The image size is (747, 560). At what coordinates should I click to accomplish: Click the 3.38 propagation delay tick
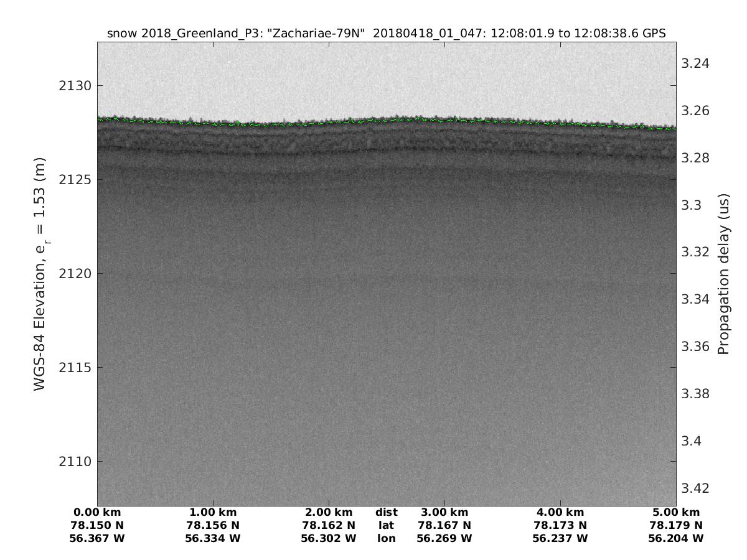(x=696, y=394)
